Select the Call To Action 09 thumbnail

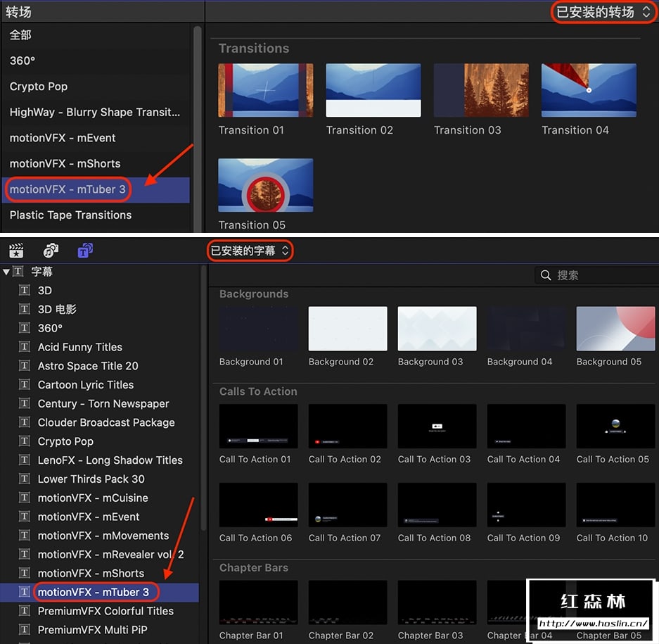pos(527,505)
